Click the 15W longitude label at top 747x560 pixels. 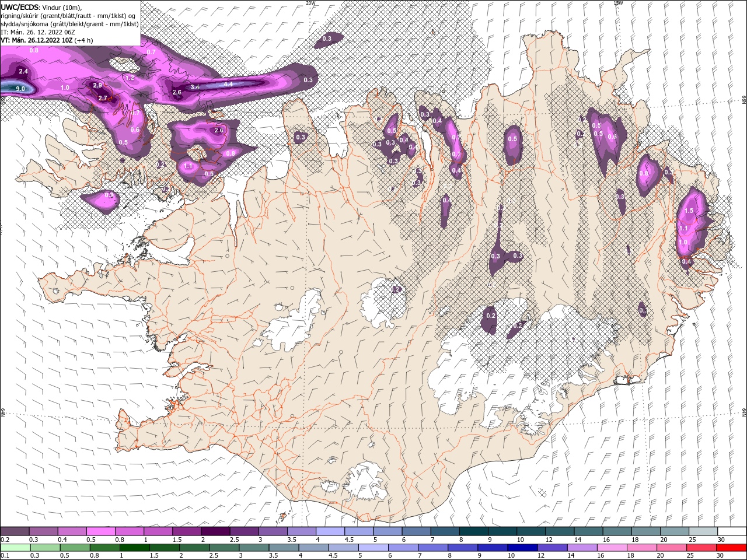tap(619, 3)
